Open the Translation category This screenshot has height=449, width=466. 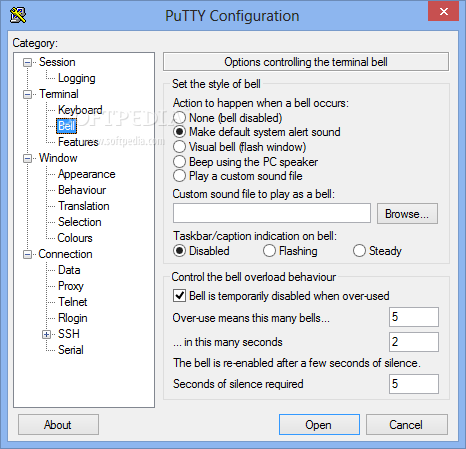click(x=84, y=206)
